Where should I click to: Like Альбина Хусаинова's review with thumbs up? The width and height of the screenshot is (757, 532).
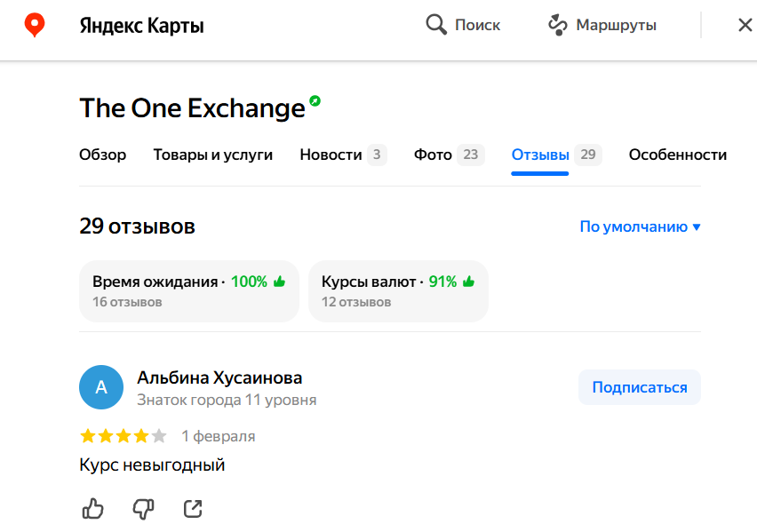pos(92,509)
